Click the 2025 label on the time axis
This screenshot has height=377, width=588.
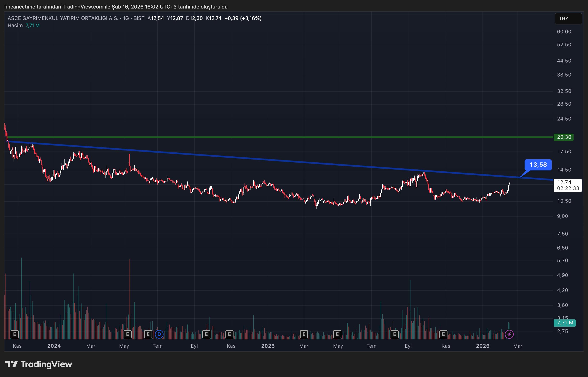[268, 346]
